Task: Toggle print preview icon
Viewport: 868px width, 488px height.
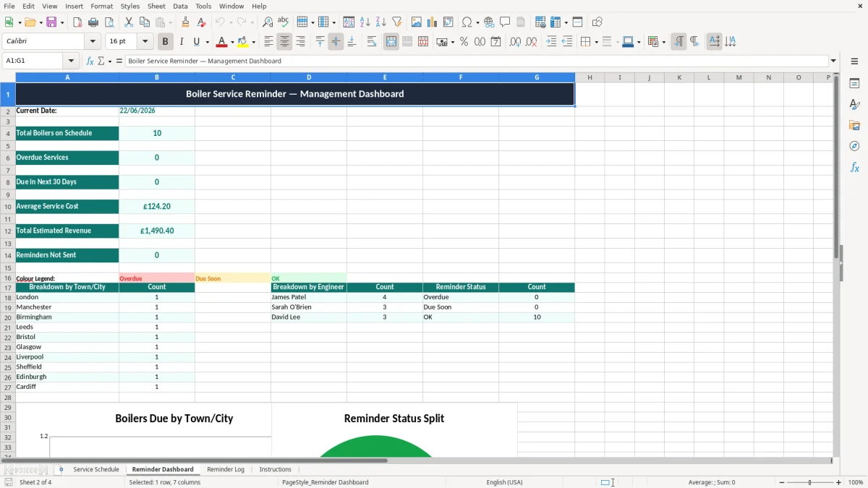Action: click(109, 22)
